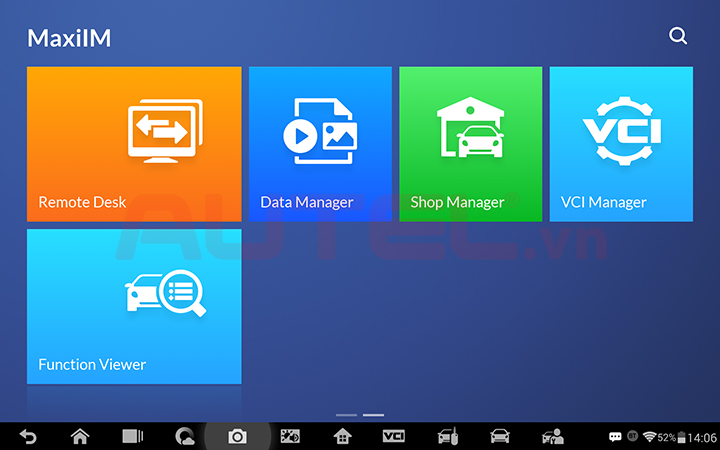Image resolution: width=720 pixels, height=450 pixels.
Task: Go to Android home in navigation bar
Action: [80, 436]
